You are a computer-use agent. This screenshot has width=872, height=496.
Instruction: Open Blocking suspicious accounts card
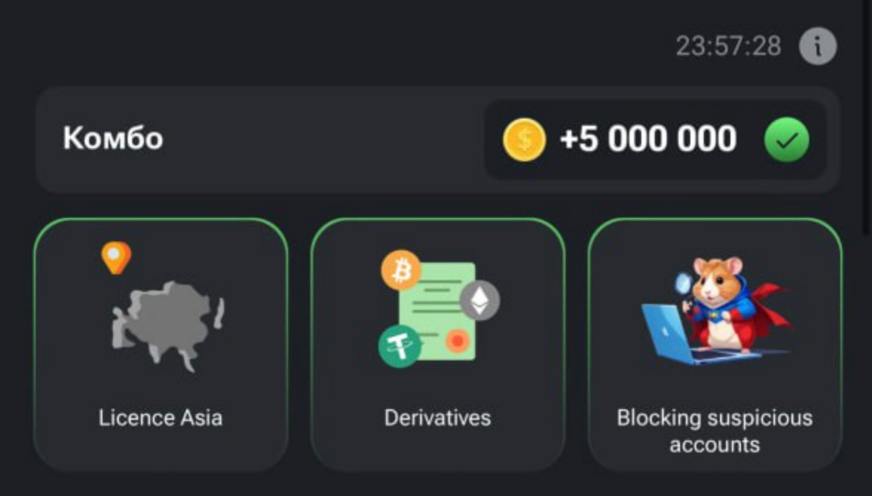[715, 345]
